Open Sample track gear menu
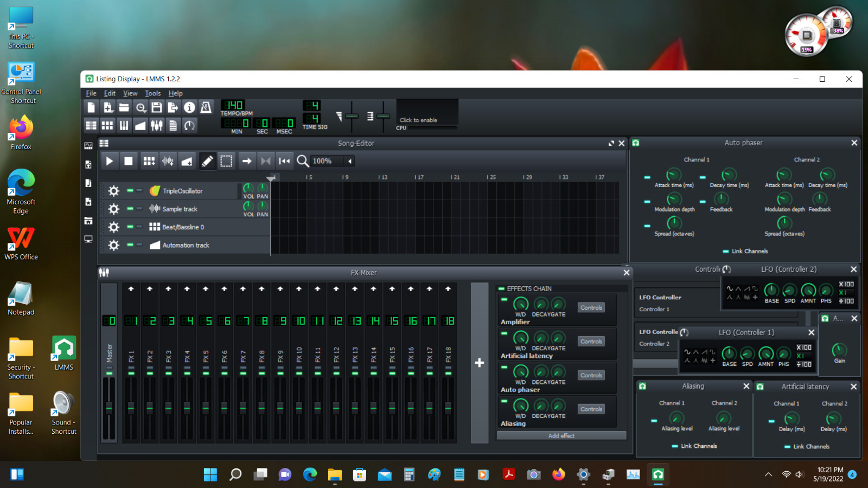Image resolution: width=868 pixels, height=488 pixels. tap(113, 209)
